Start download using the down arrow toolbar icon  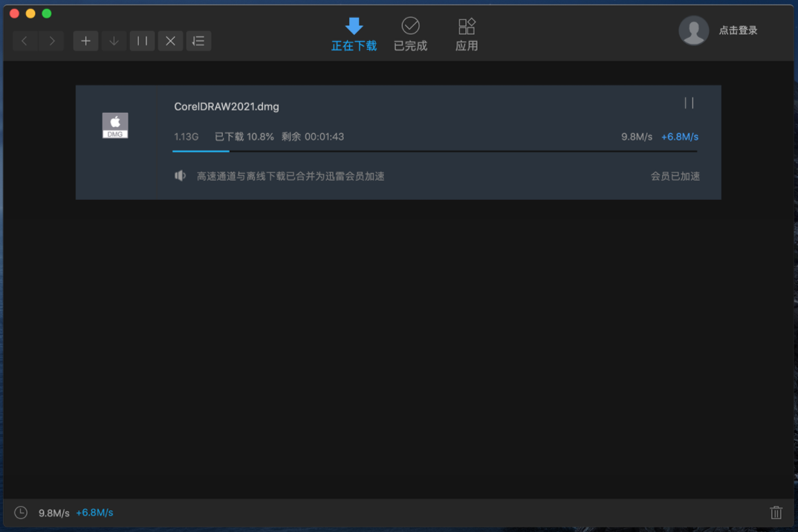pos(114,41)
